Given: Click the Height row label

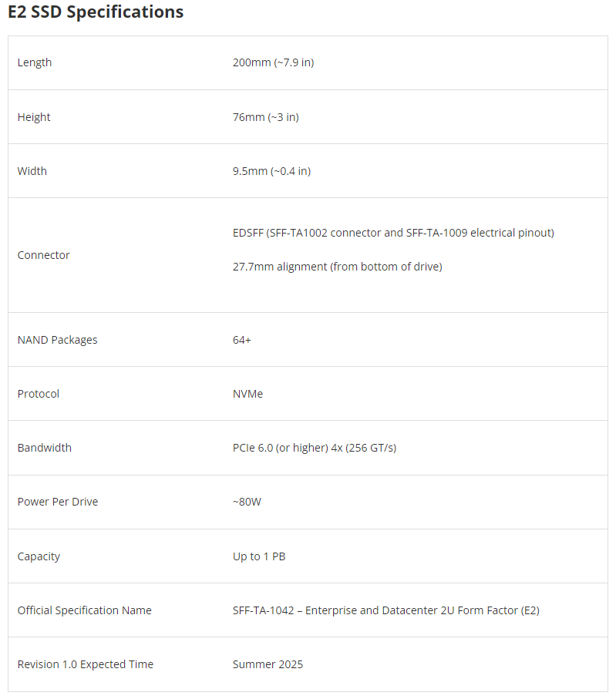Looking at the screenshot, I should point(34,117).
